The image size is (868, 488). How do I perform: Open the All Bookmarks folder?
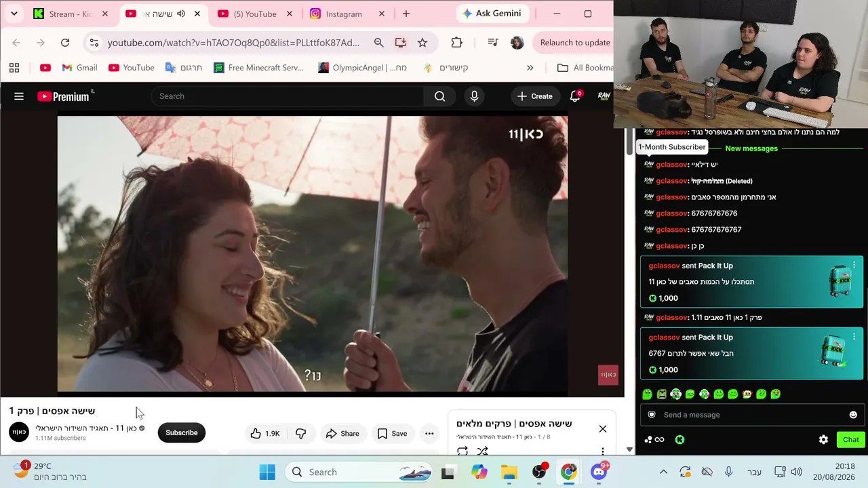pyautogui.click(x=585, y=68)
